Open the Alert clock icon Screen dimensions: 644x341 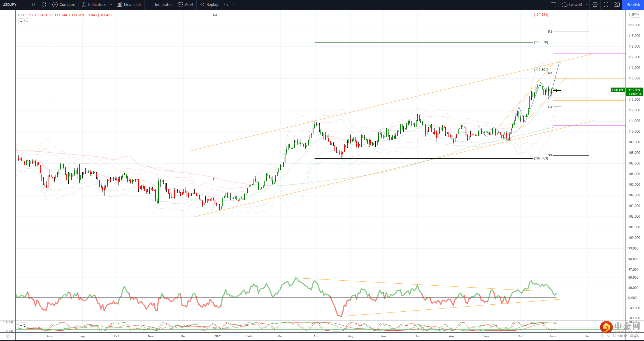pos(181,4)
